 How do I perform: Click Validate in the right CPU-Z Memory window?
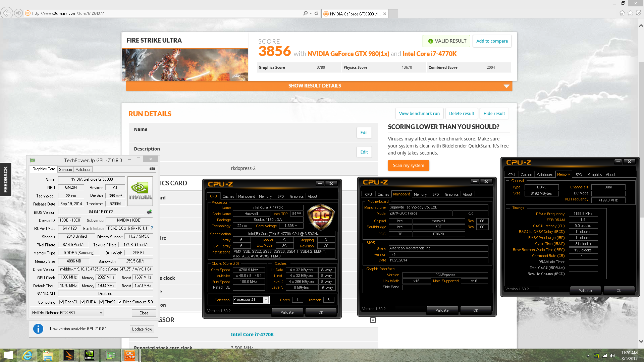tap(585, 291)
